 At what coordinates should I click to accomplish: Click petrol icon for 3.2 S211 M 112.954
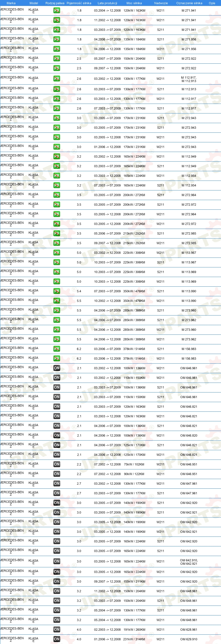point(57,185)
